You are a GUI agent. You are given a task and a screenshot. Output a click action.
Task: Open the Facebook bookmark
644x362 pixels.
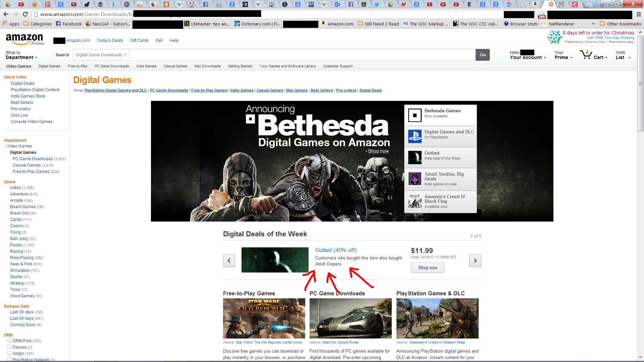[69, 24]
